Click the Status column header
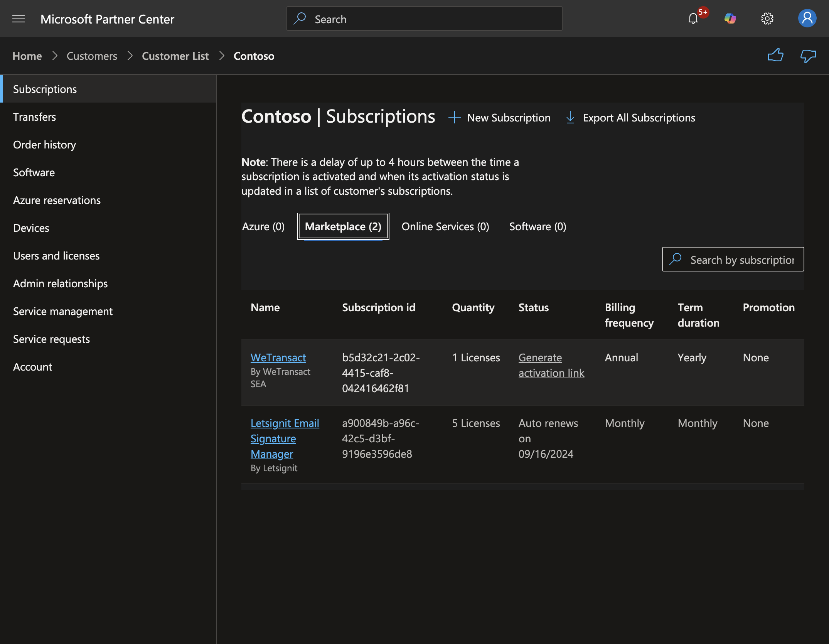This screenshot has width=829, height=644. [533, 307]
